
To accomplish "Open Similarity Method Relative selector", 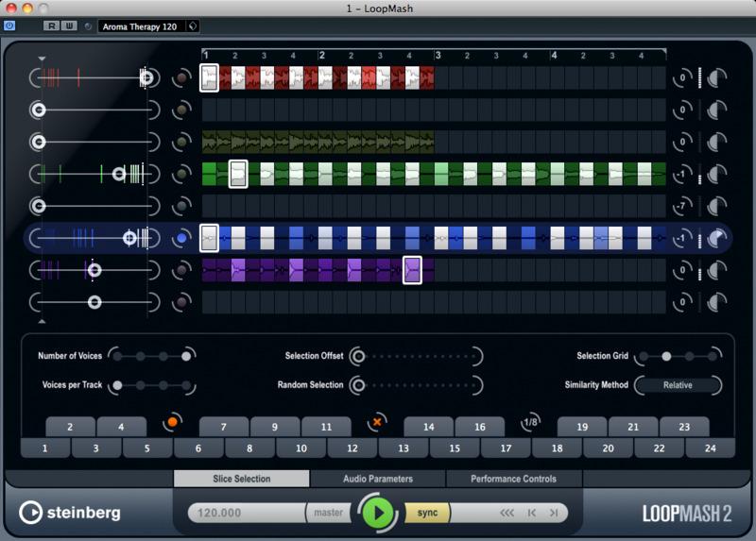I will [678, 385].
